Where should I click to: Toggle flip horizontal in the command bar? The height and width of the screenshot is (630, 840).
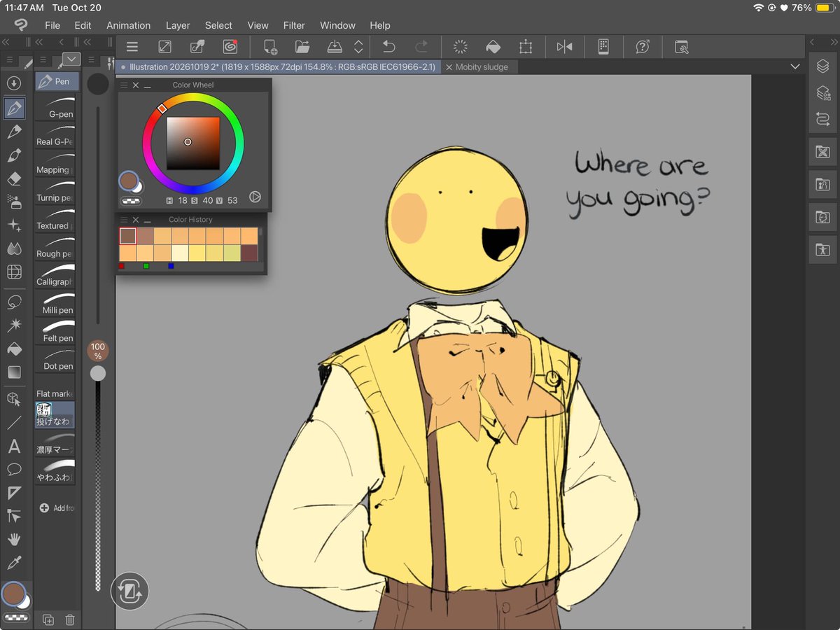tap(564, 47)
